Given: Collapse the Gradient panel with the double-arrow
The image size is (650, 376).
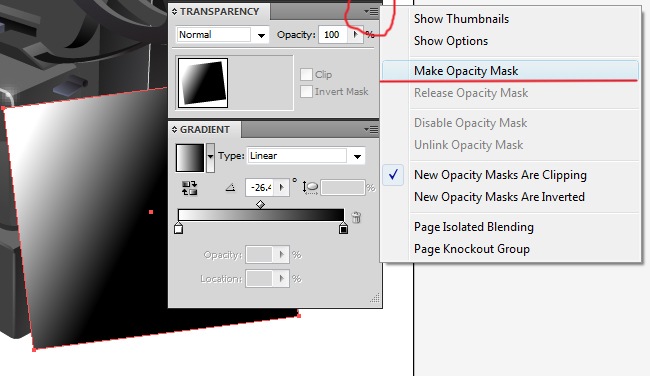Looking at the screenshot, I should coord(175,130).
